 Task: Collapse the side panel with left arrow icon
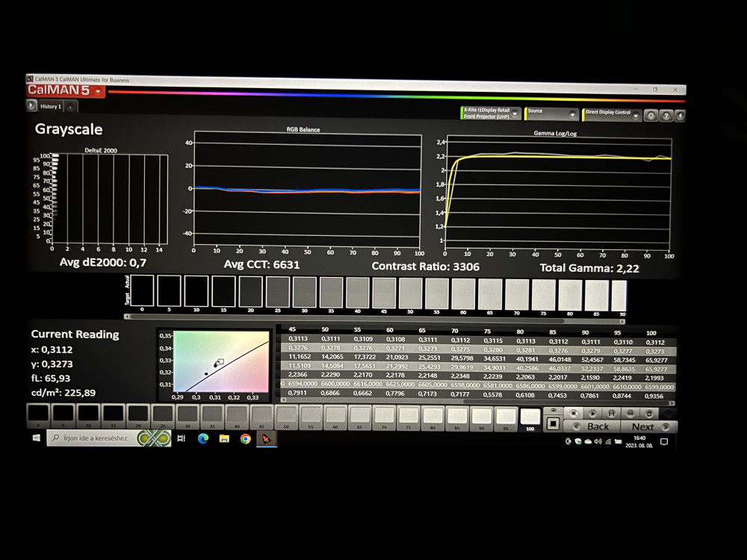click(679, 116)
